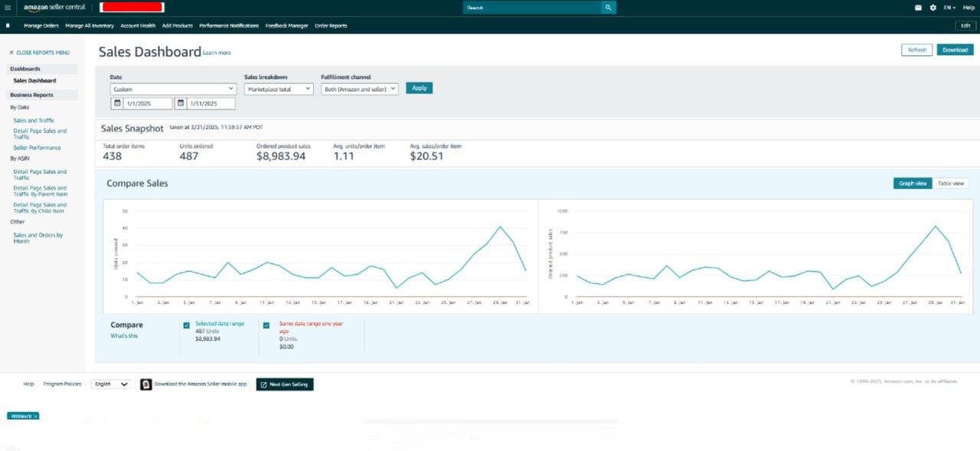Image resolution: width=980 pixels, height=451 pixels.
Task: Click the Units ordered value 487
Action: [x=189, y=156]
